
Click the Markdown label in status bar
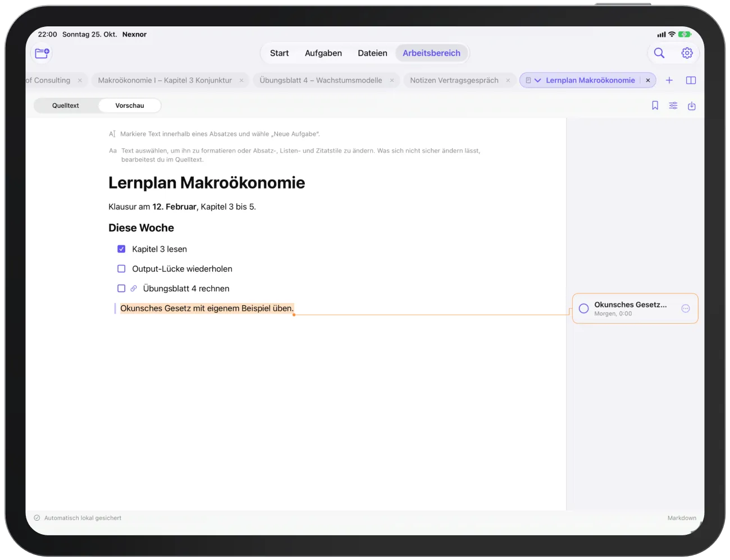(682, 518)
